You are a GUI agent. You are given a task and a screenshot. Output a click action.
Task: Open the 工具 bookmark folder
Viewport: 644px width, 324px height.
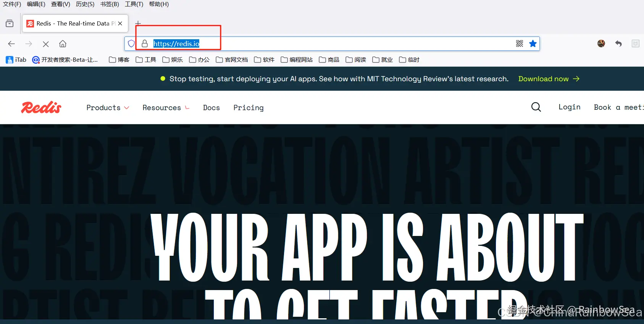pyautogui.click(x=146, y=60)
